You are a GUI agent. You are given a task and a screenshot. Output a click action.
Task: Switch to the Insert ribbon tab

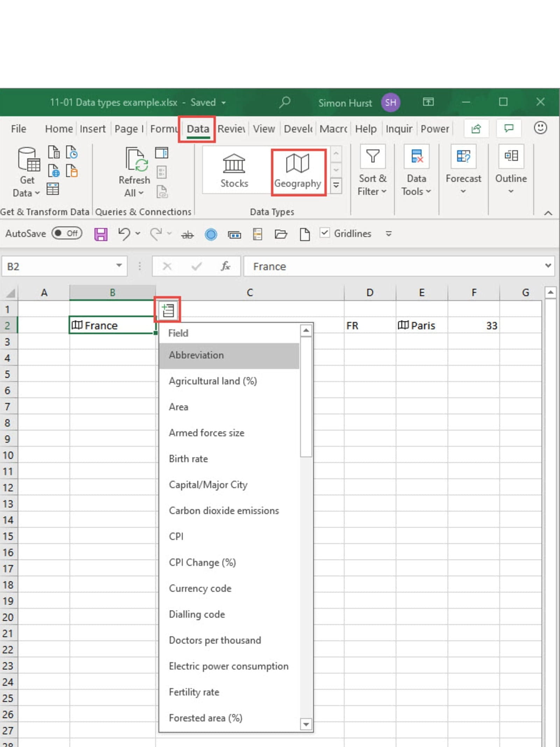[x=92, y=129]
